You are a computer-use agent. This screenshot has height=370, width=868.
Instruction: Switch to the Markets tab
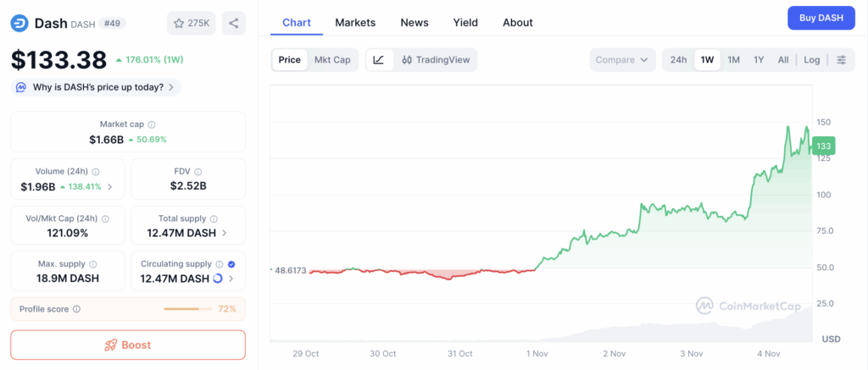click(x=355, y=23)
